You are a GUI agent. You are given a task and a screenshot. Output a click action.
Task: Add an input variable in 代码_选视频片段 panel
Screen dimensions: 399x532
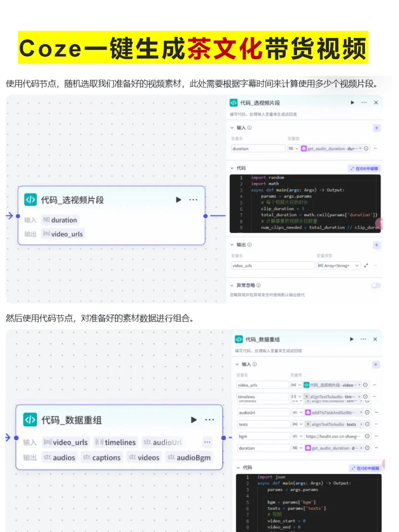click(x=376, y=128)
